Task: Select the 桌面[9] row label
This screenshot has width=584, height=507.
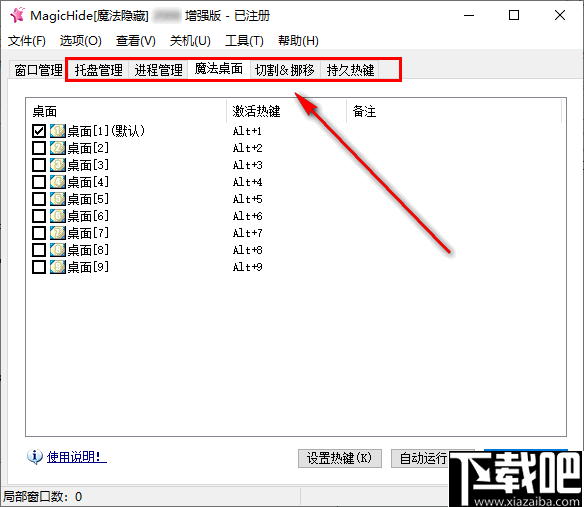Action: tap(88, 267)
